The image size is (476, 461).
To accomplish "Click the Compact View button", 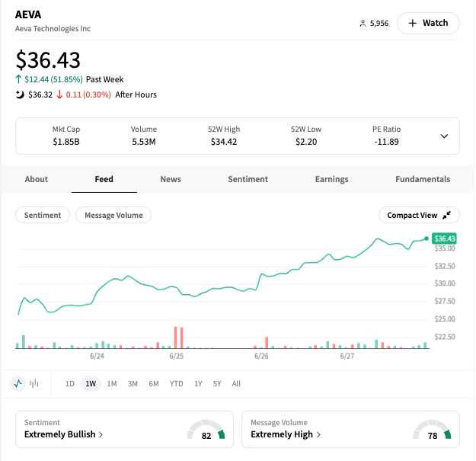I will (x=418, y=216).
